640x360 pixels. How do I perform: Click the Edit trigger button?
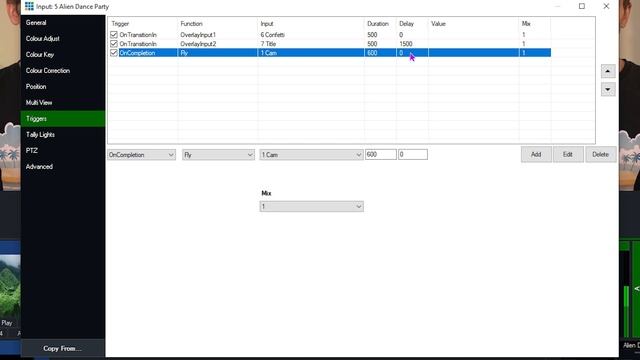point(568,154)
